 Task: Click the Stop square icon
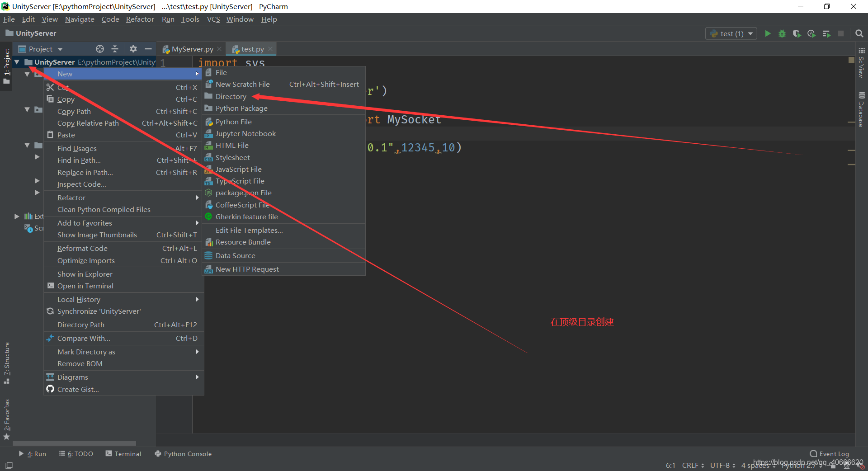pyautogui.click(x=841, y=33)
